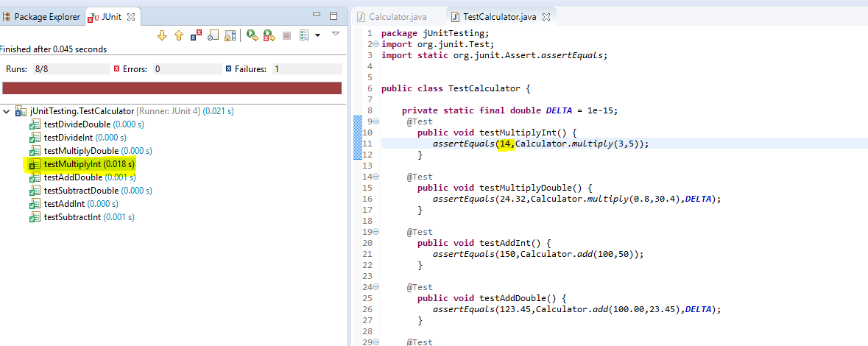Open the JUnit View Menu triangle
The width and height of the screenshot is (868, 346).
pyautogui.click(x=335, y=34)
